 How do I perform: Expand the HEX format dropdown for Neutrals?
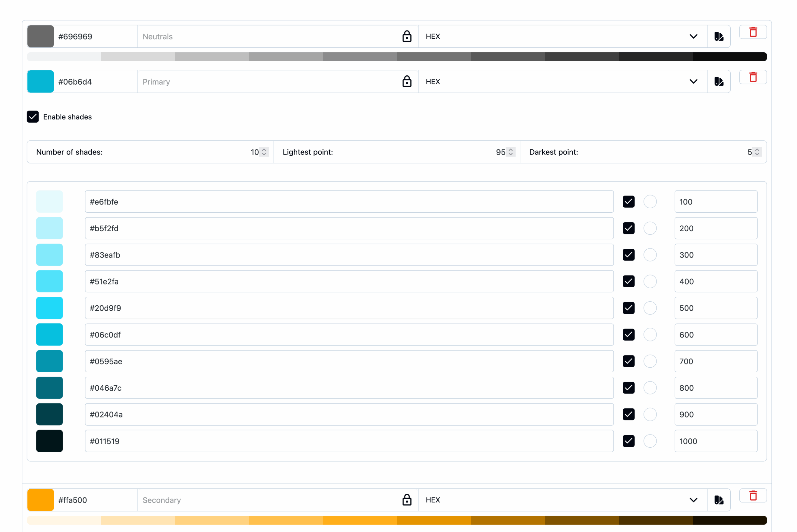(694, 36)
